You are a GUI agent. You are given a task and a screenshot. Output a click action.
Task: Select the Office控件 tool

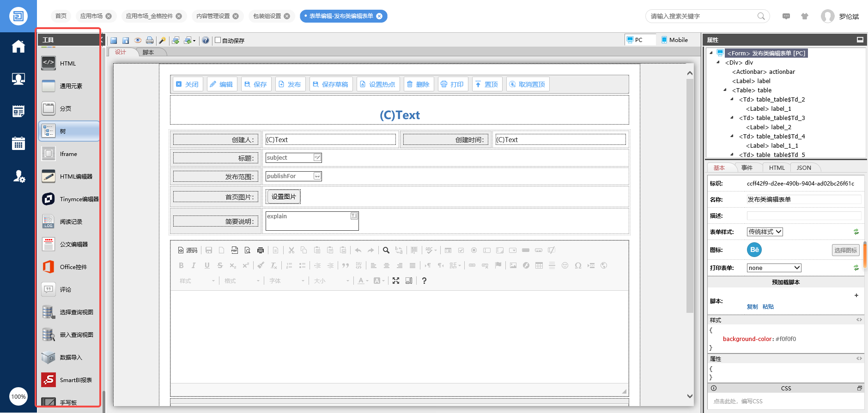pyautogui.click(x=69, y=267)
